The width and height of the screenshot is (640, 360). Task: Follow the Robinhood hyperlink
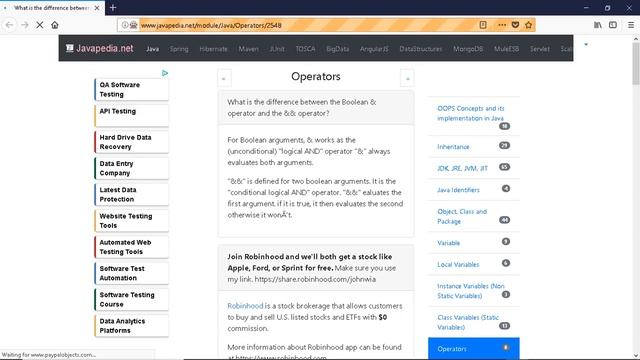(x=245, y=306)
